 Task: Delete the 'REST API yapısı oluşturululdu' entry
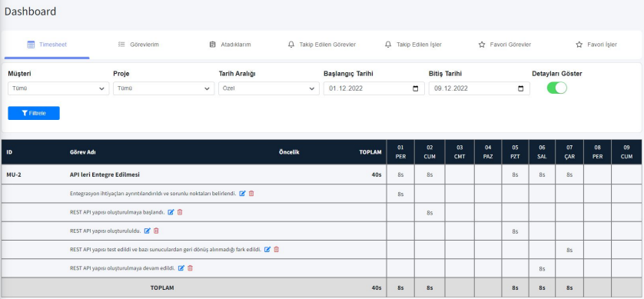pos(156,231)
